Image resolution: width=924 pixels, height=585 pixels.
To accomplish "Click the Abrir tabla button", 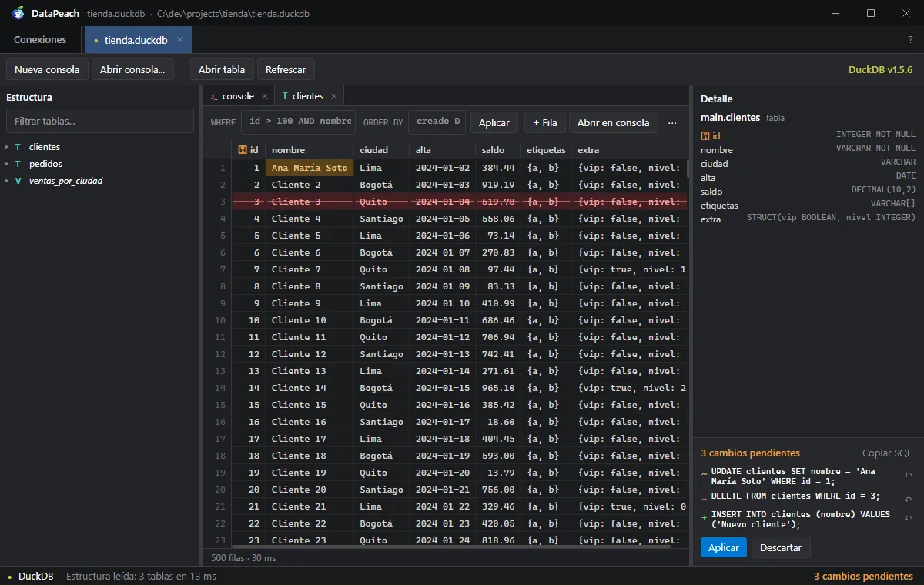I will [222, 69].
